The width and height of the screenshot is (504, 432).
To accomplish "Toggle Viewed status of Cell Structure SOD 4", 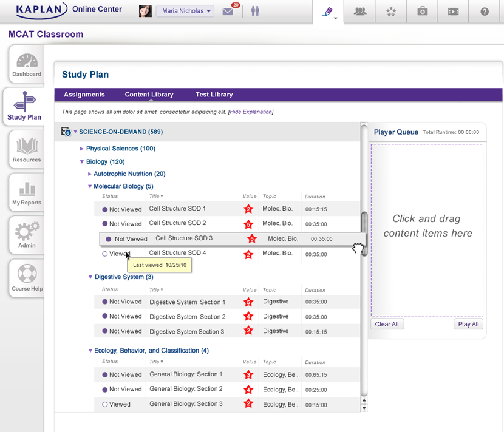I will pos(105,254).
